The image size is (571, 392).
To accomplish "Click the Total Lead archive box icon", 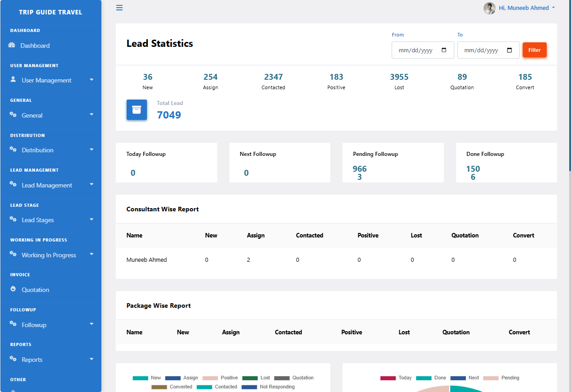I will (137, 109).
